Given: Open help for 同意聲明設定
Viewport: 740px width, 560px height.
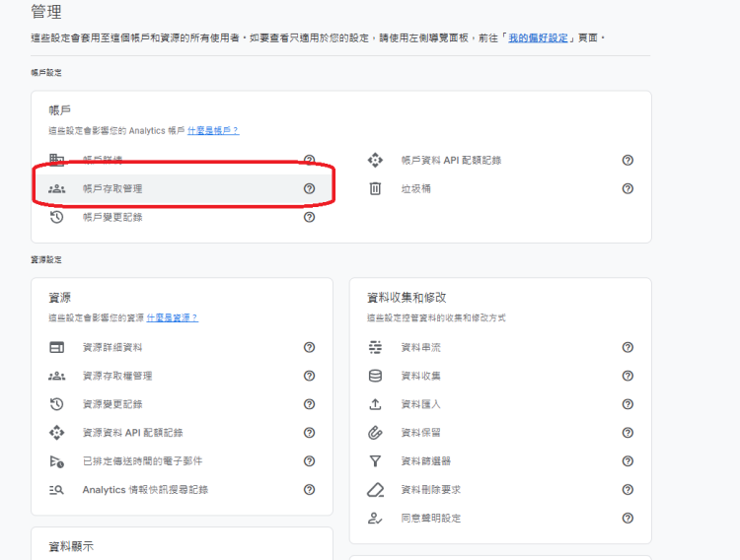Looking at the screenshot, I should coord(628,518).
